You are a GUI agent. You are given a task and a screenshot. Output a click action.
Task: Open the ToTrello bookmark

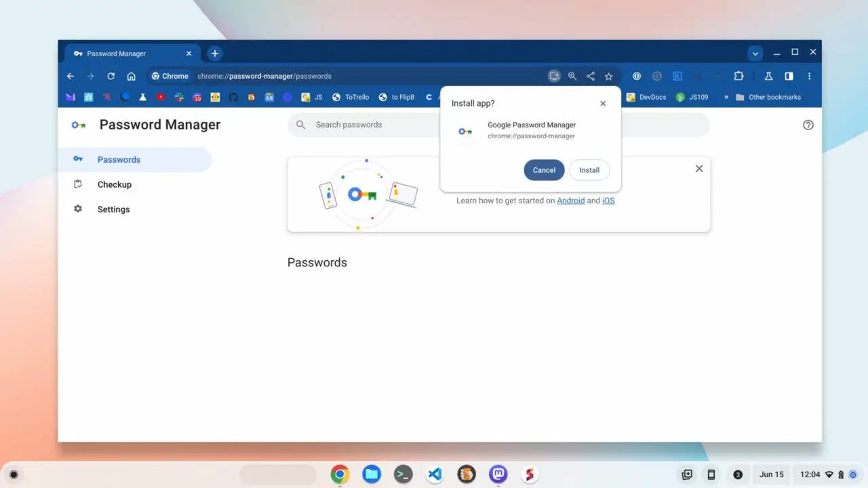pos(351,97)
